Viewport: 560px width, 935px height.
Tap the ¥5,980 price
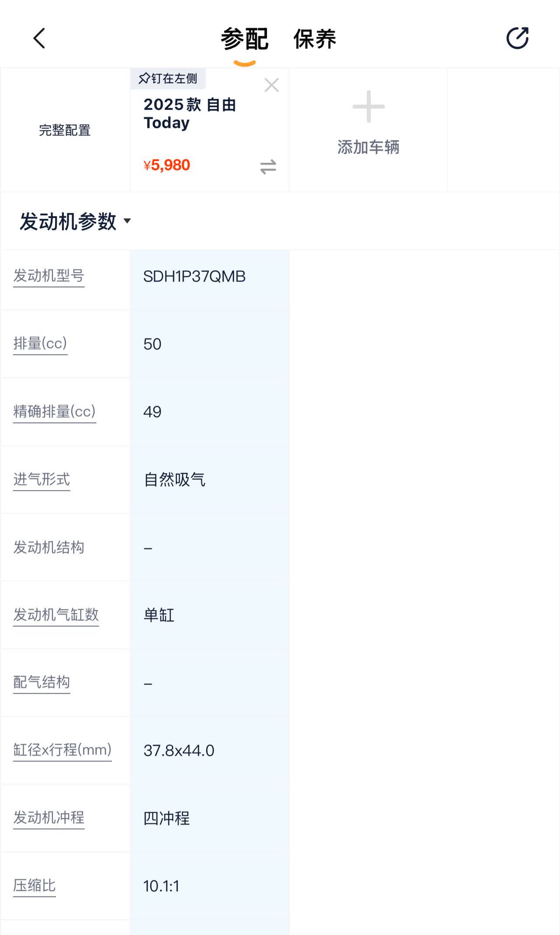pyautogui.click(x=167, y=165)
